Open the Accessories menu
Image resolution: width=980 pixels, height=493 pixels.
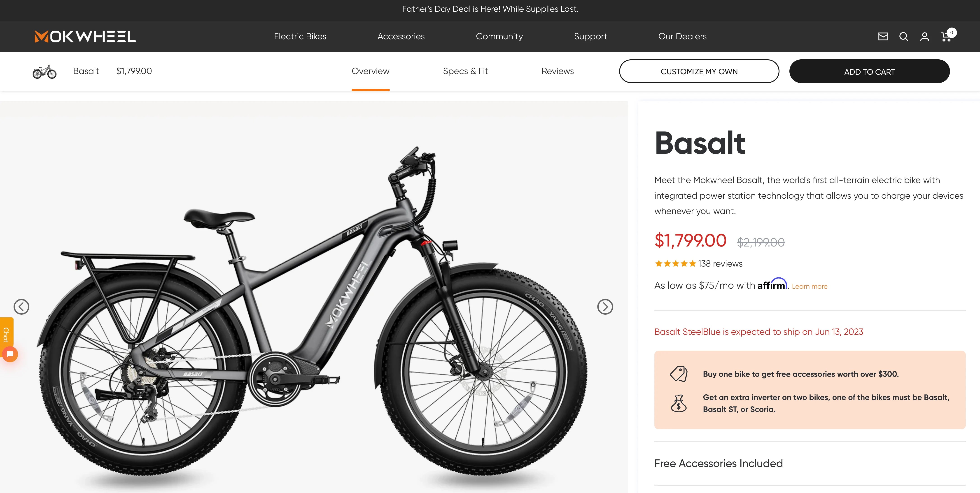pyautogui.click(x=401, y=37)
